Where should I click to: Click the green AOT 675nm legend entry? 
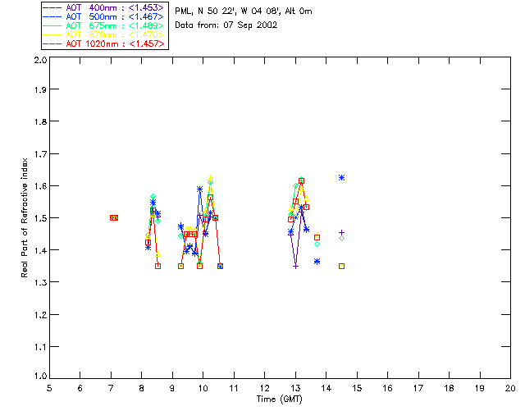point(105,25)
